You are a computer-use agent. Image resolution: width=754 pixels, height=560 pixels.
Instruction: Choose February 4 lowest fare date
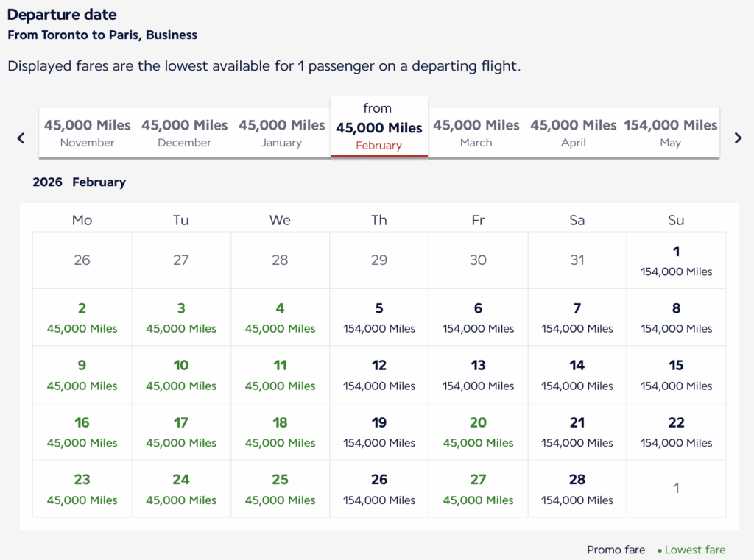pyautogui.click(x=280, y=318)
